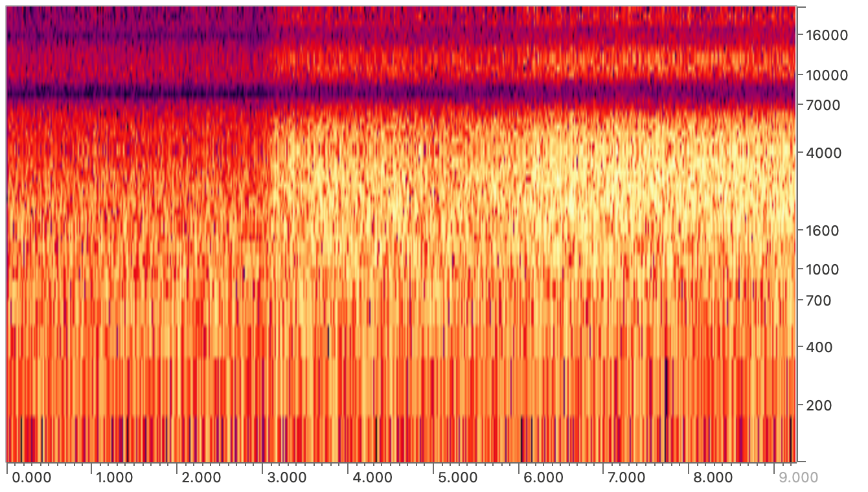Select the 4.000 time axis label
Viewport: 868px width, 492px height.
[x=372, y=478]
